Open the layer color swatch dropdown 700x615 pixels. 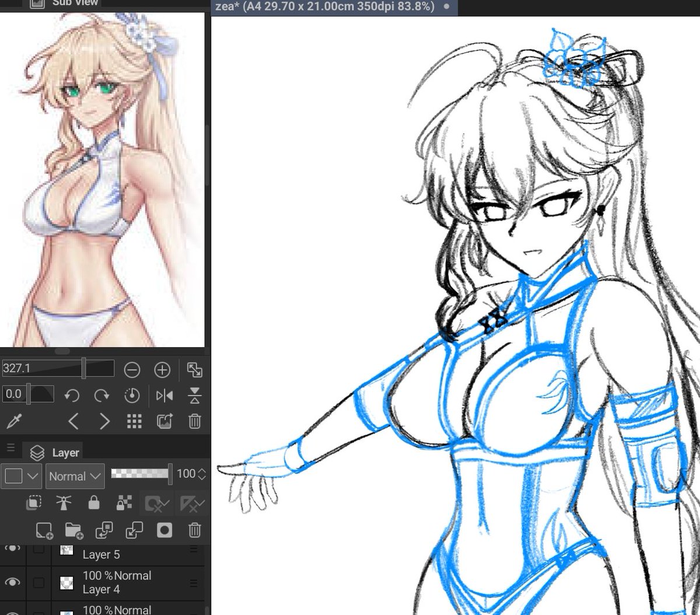click(22, 476)
